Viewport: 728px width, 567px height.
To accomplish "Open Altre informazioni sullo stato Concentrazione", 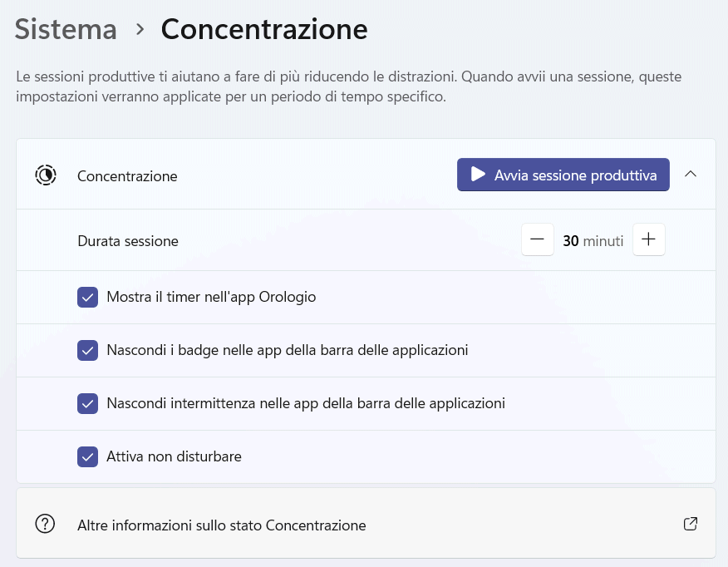I will [x=222, y=525].
